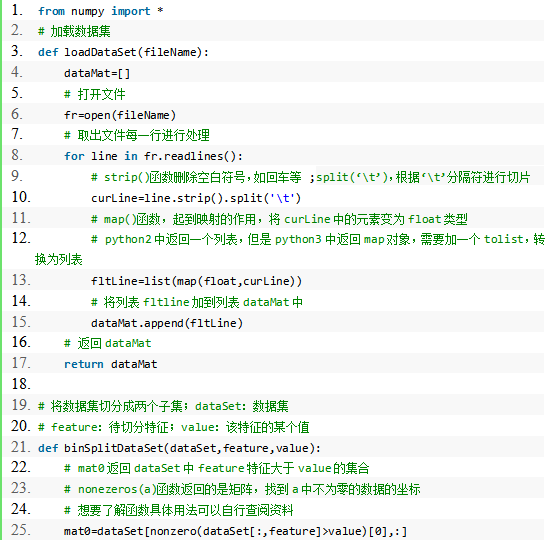Click 'def binSplitDataSet(dataSet,feature,value):' line
The image size is (545, 540).
pyautogui.click(x=179, y=448)
